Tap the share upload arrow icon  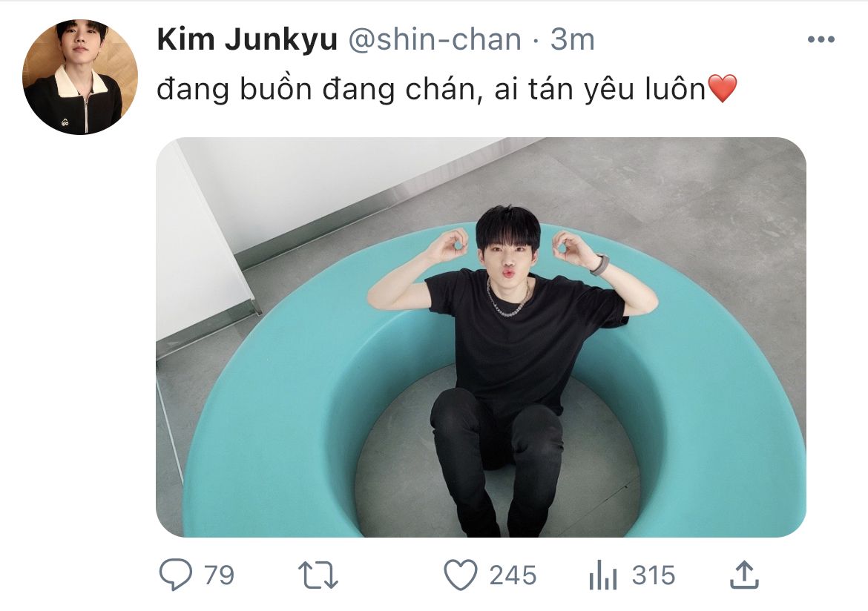click(x=744, y=575)
